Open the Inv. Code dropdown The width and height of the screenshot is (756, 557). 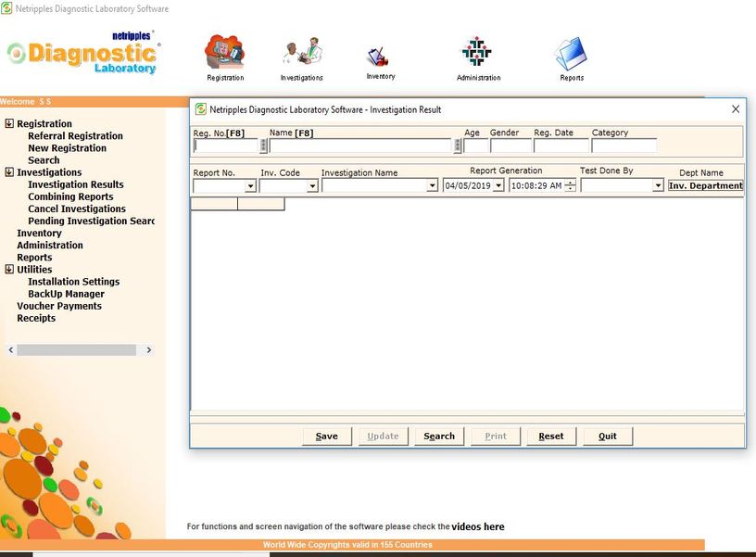[312, 185]
